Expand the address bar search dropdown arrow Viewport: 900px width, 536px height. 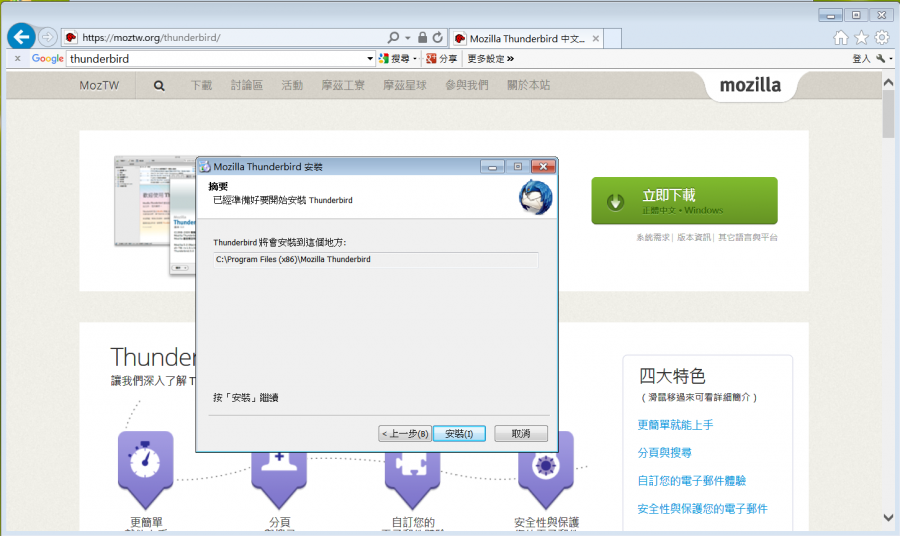pyautogui.click(x=407, y=38)
